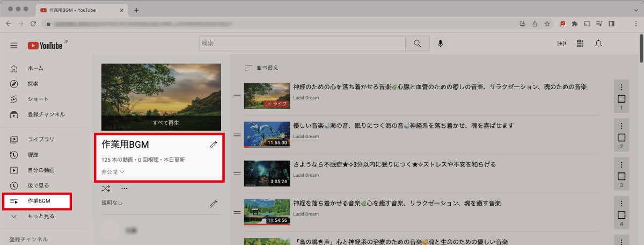Open thumbnail of 「鳥の鳴き声」 video
644x245 pixels.
point(267,242)
